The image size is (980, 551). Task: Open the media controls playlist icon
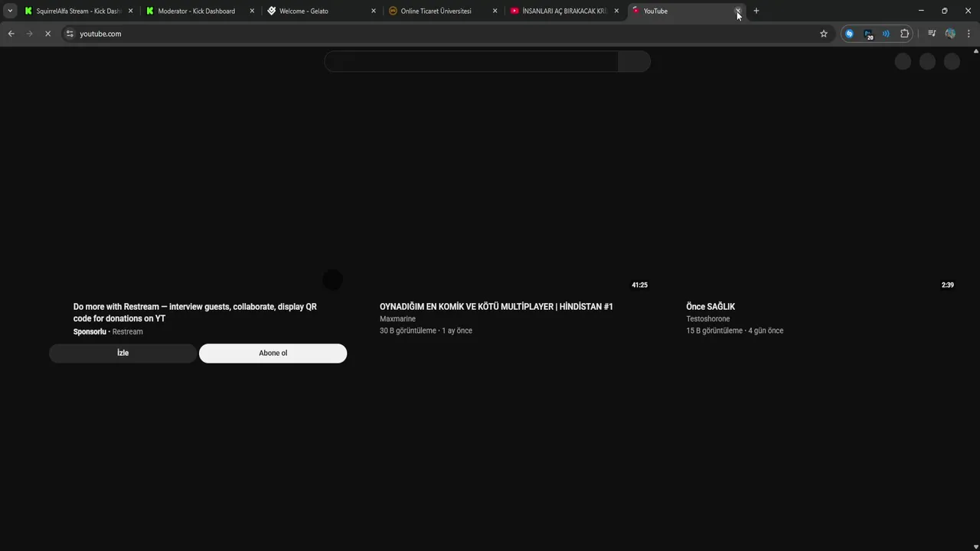tap(932, 34)
